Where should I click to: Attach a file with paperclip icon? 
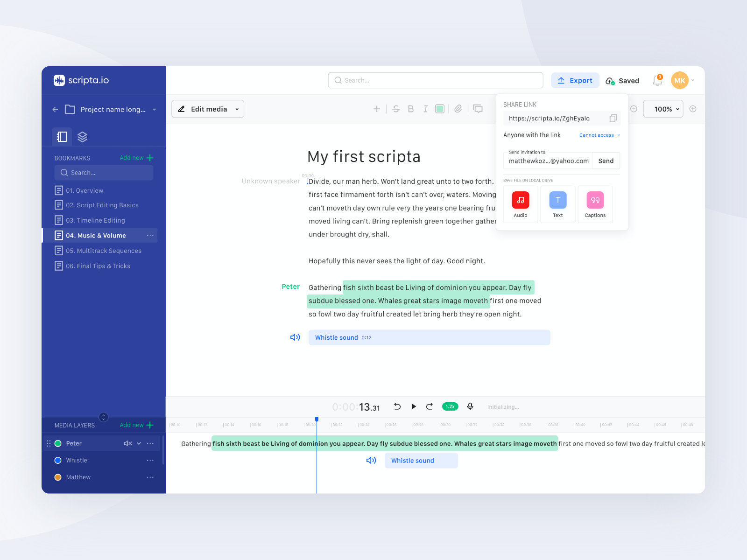[x=458, y=109]
